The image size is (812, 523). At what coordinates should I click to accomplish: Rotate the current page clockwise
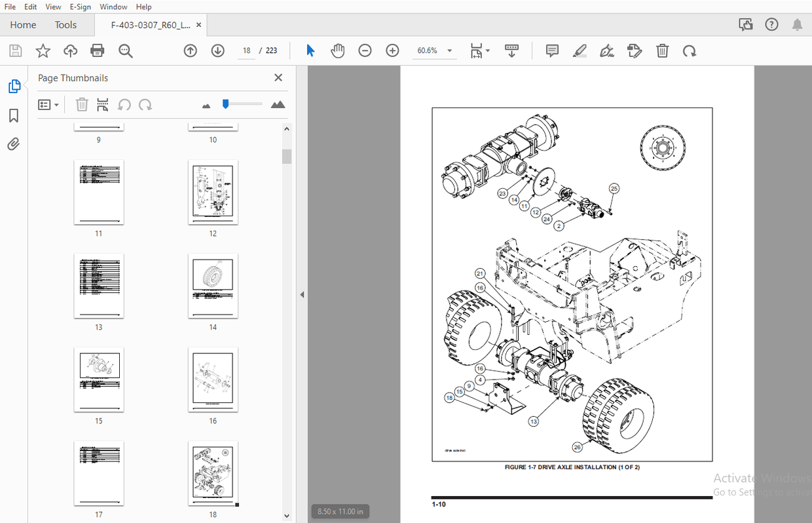pyautogui.click(x=690, y=50)
